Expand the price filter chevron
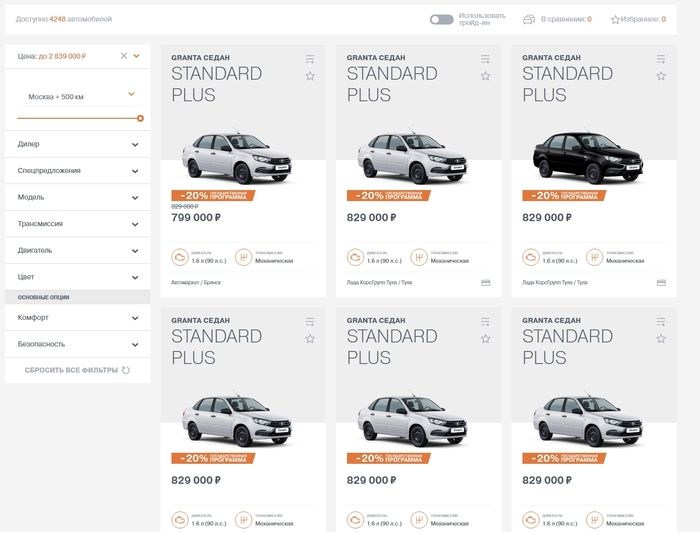Image resolution: width=700 pixels, height=534 pixels. point(136,56)
